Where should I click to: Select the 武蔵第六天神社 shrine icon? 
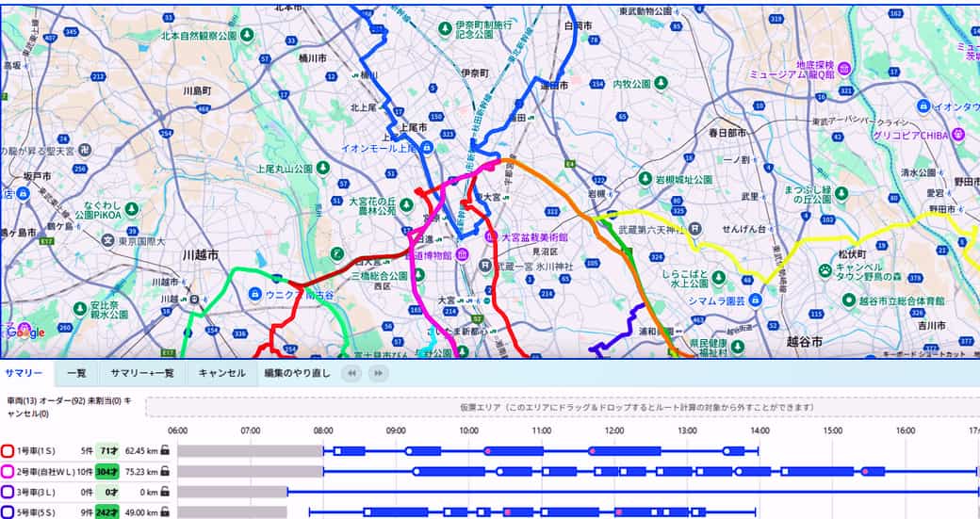[x=696, y=229]
